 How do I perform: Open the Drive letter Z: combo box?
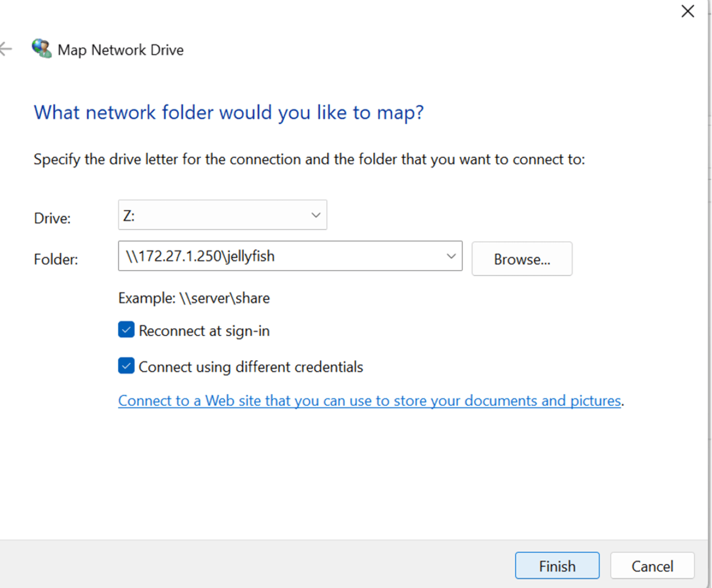pyautogui.click(x=222, y=215)
